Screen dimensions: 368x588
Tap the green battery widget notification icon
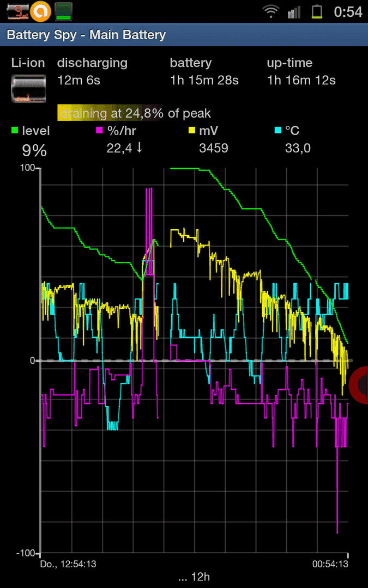click(x=63, y=11)
